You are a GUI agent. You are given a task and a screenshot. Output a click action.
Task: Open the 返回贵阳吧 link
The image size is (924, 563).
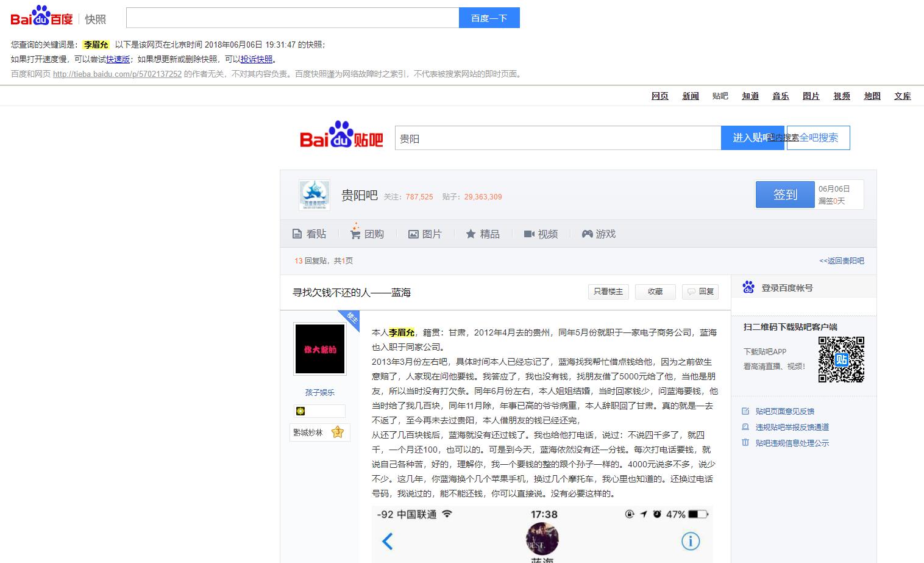[x=841, y=261]
